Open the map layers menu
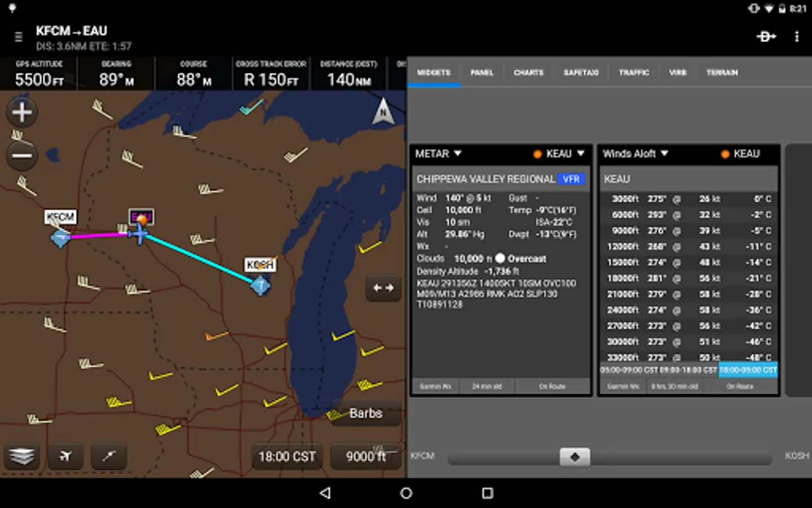The width and height of the screenshot is (812, 508). [22, 456]
